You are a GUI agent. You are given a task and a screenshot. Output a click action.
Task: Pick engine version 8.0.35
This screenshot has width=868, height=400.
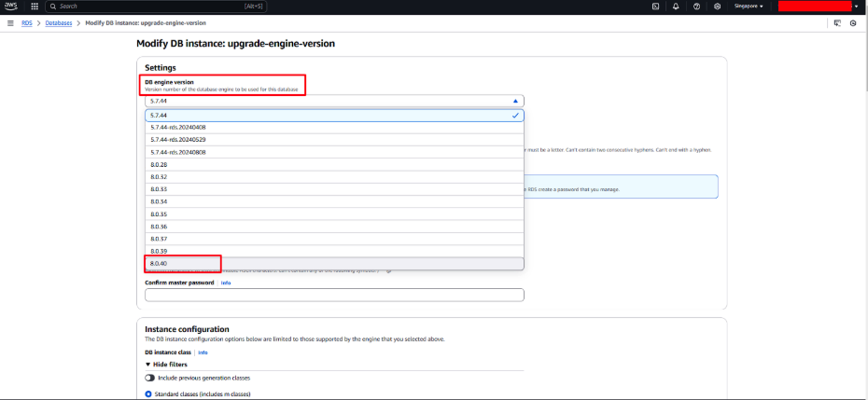pyautogui.click(x=334, y=214)
